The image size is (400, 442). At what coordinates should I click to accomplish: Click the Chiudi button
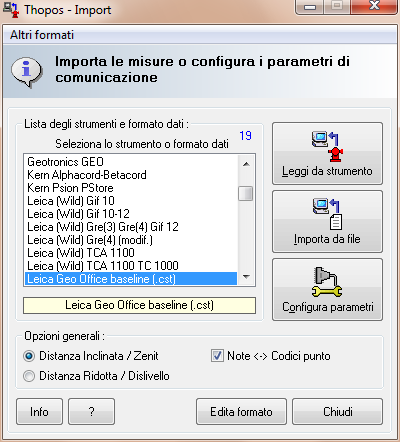click(337, 412)
